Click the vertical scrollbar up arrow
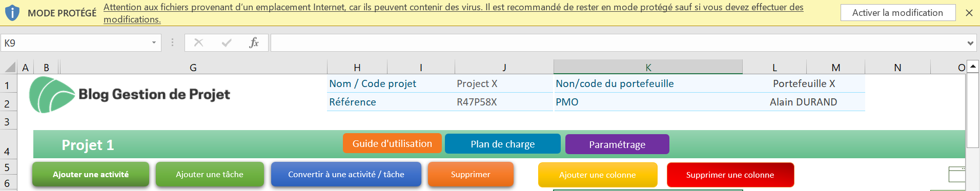 972,67
